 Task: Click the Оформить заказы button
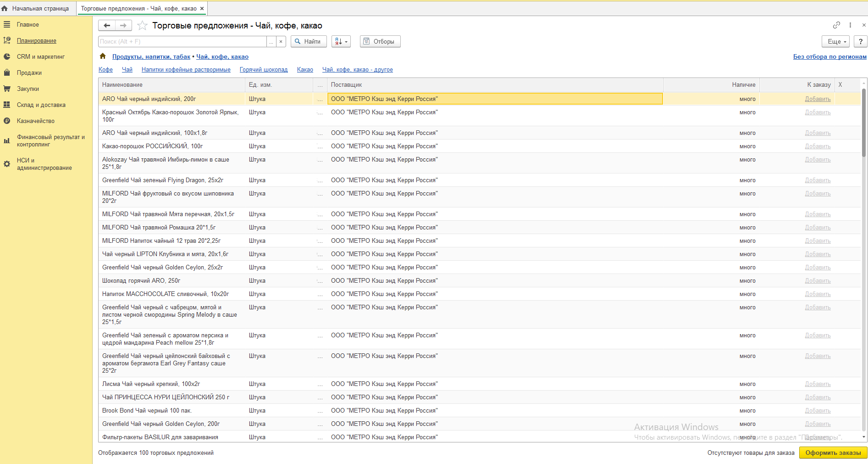point(833,453)
